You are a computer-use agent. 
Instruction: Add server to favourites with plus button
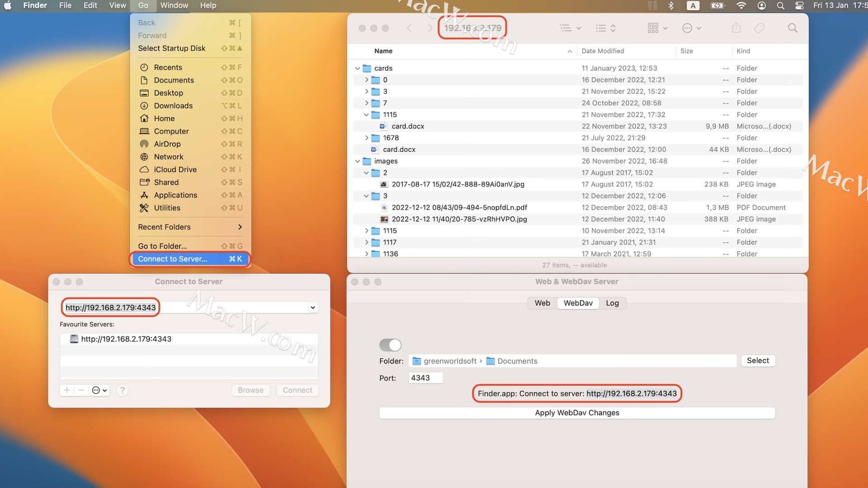[67, 390]
